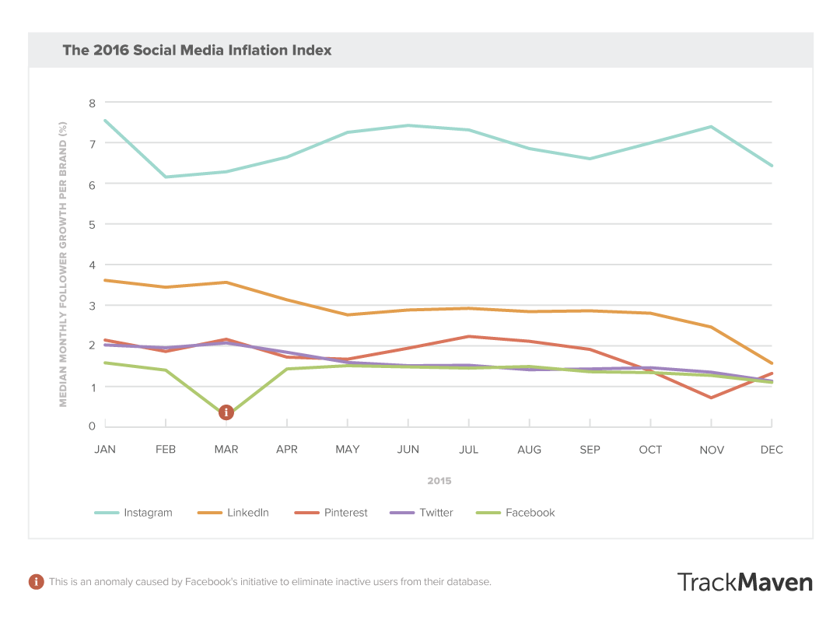
Task: Click the LinkedIn orange legend swatch
Action: [208, 513]
